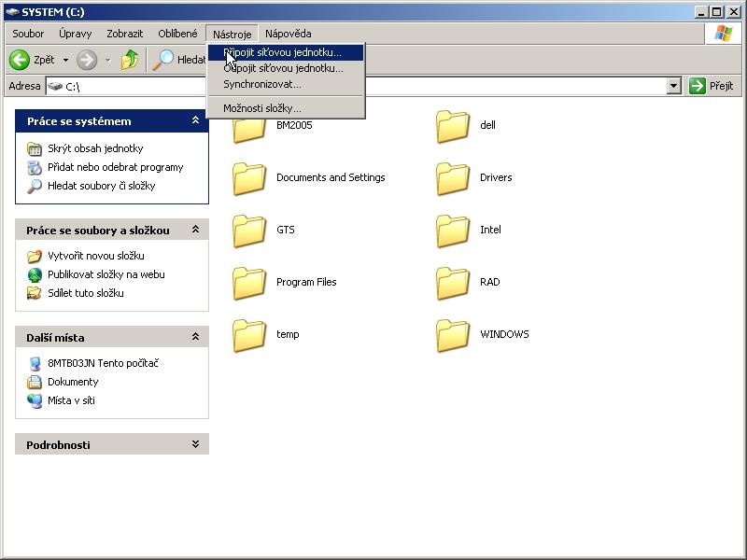The image size is (747, 560).
Task: Open the Oblíbené menu
Action: (x=177, y=34)
